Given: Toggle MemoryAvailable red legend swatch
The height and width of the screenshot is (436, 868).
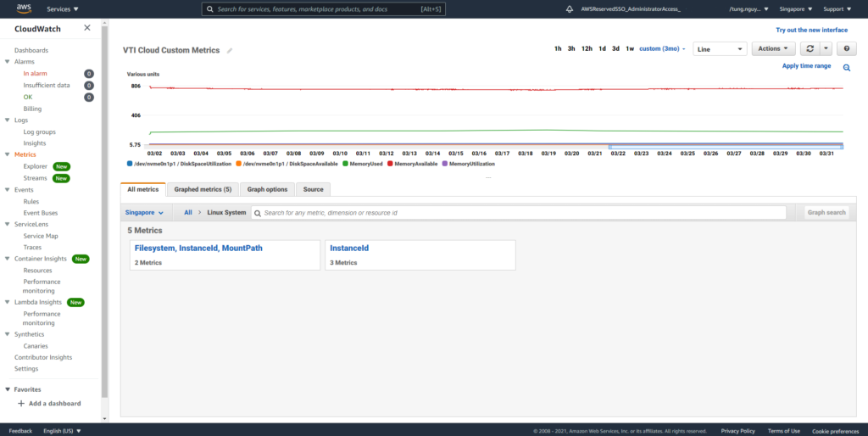Looking at the screenshot, I should point(390,164).
